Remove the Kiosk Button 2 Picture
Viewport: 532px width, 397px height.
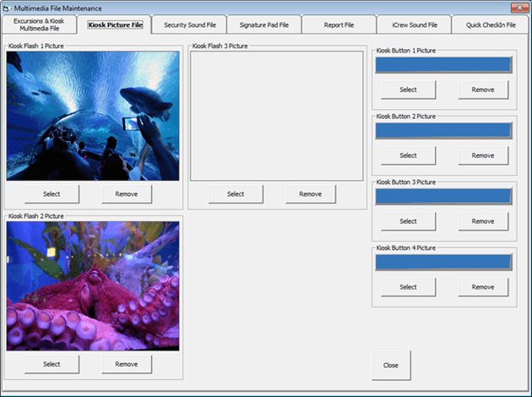point(483,155)
